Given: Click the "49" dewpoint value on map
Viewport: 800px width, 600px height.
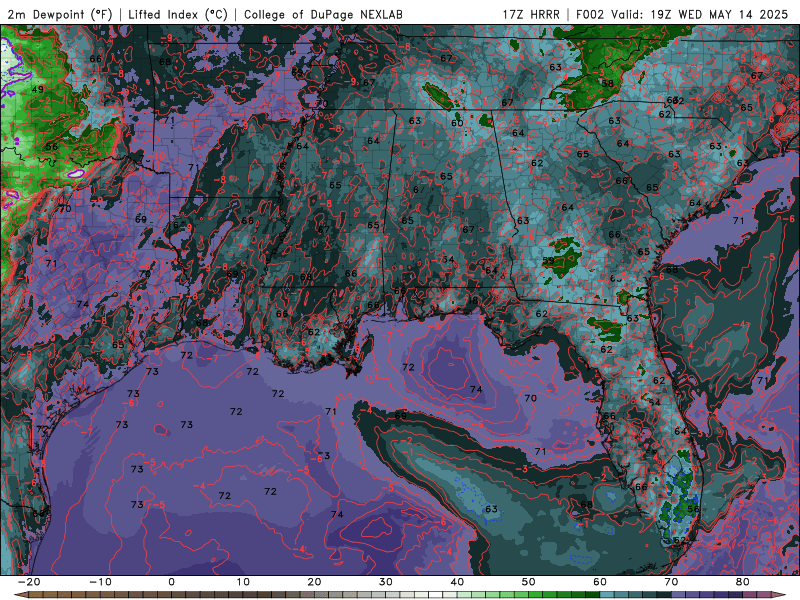Looking at the screenshot, I should click(37, 89).
